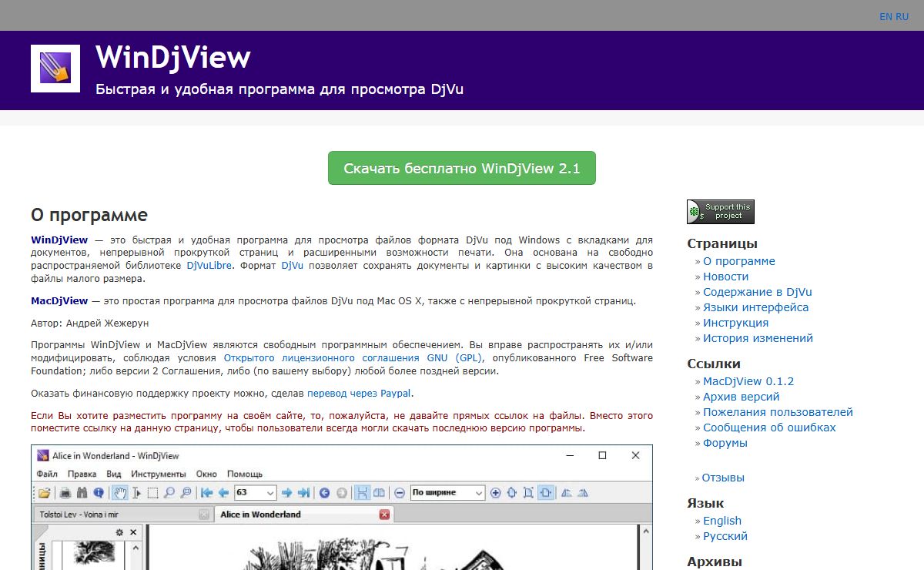
Task: Jump to last page arrow icon
Action: [303, 493]
